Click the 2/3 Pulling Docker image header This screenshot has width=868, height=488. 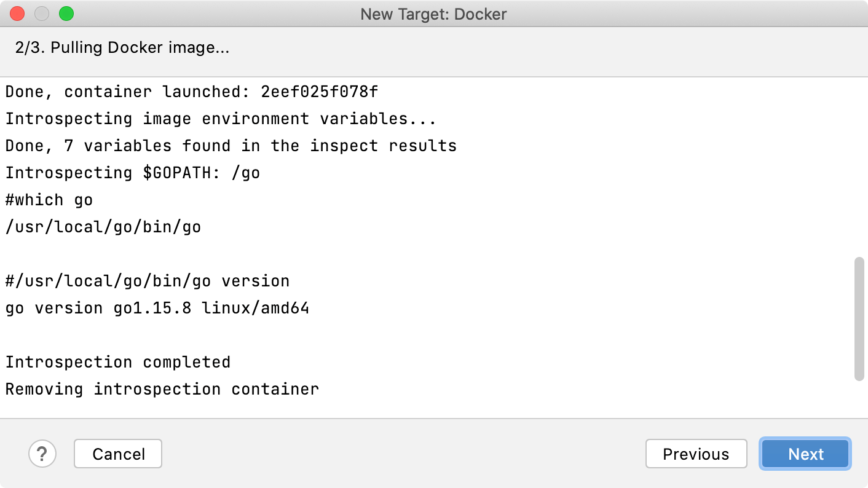pyautogui.click(x=122, y=47)
